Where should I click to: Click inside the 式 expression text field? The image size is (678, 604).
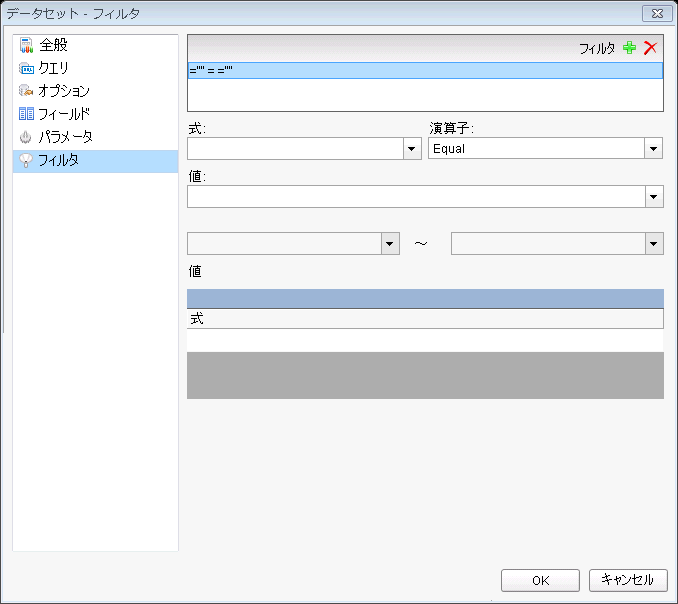click(x=294, y=149)
